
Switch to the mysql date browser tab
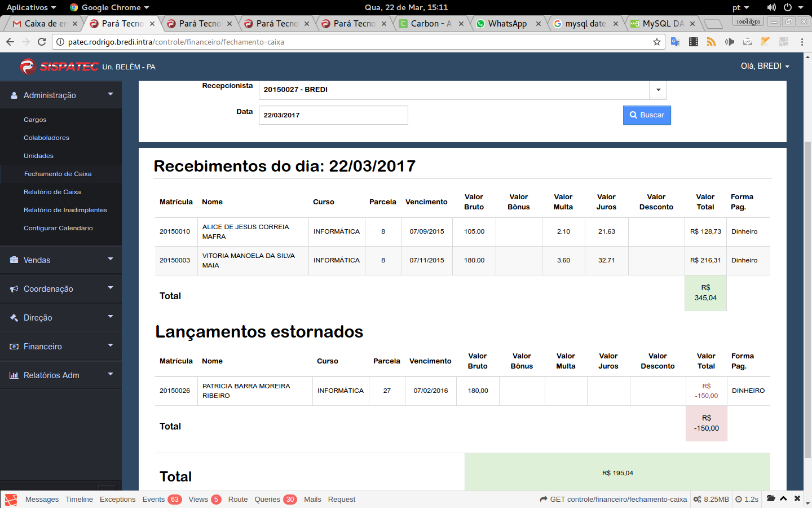click(584, 24)
